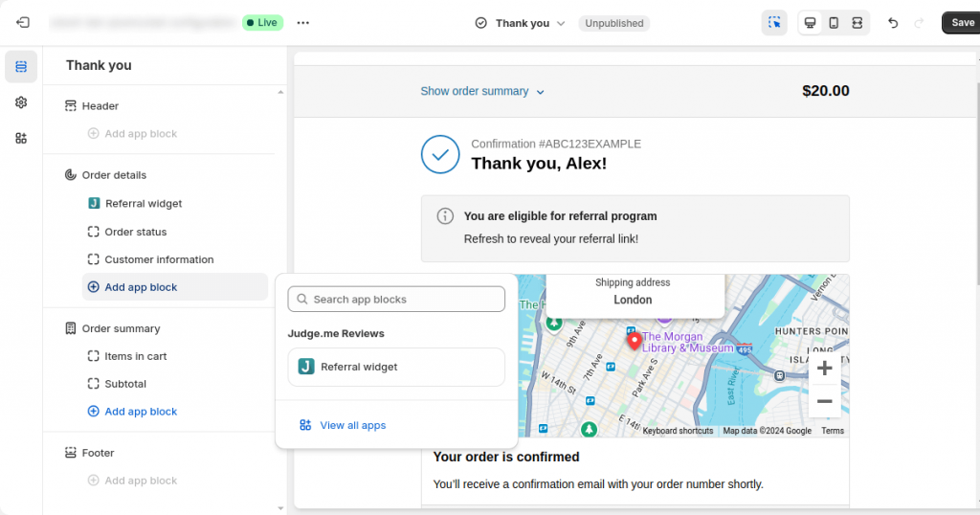Select the Order status block
This screenshot has width=980, height=515.
pos(136,232)
